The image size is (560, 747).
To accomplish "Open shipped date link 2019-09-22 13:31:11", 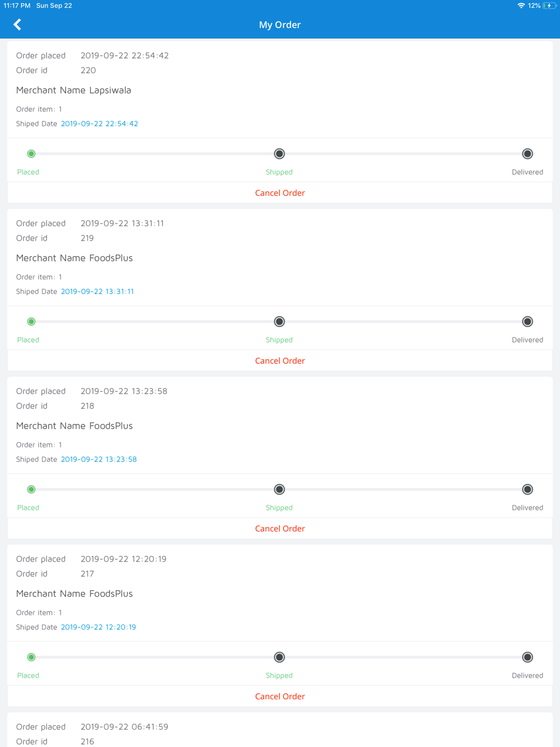I will pyautogui.click(x=97, y=292).
